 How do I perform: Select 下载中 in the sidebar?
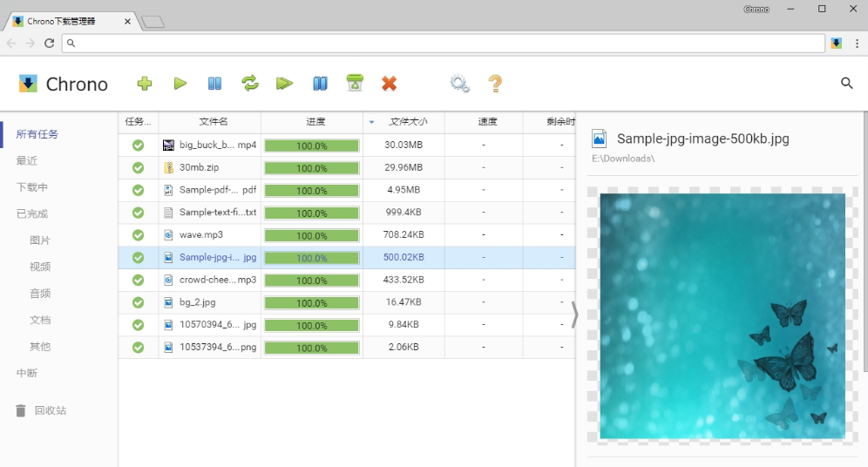coord(32,187)
